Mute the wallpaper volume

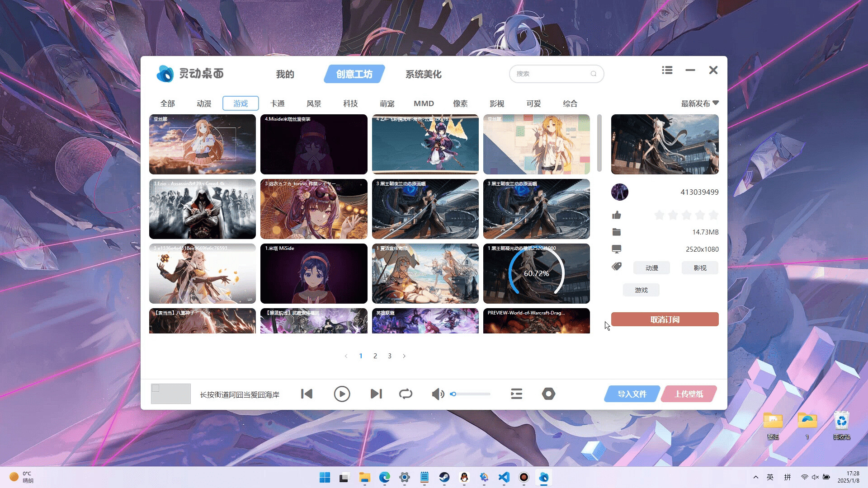(x=437, y=394)
